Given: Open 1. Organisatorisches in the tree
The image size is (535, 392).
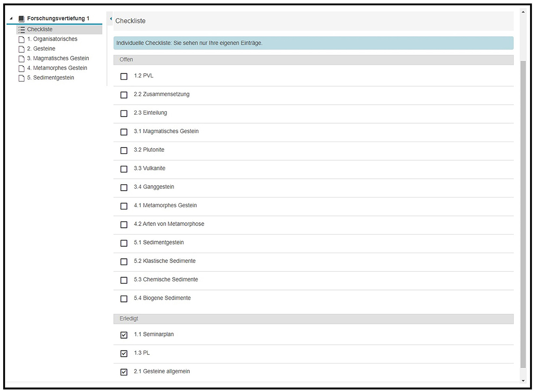Looking at the screenshot, I should click(52, 39).
